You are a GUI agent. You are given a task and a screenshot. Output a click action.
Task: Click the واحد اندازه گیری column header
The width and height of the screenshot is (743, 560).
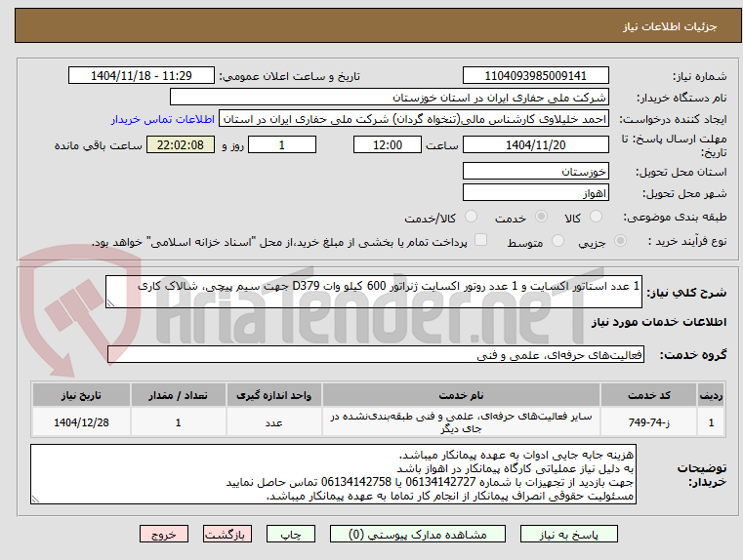[x=274, y=395]
